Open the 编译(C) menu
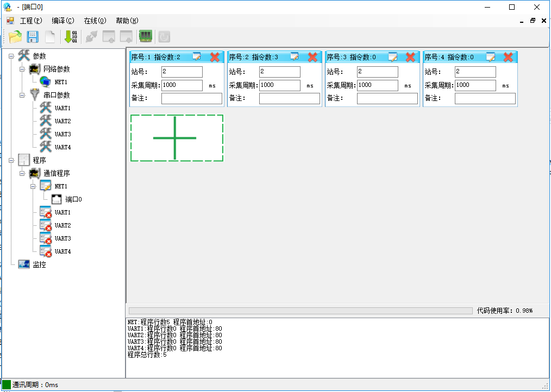This screenshot has width=551, height=392. point(62,21)
